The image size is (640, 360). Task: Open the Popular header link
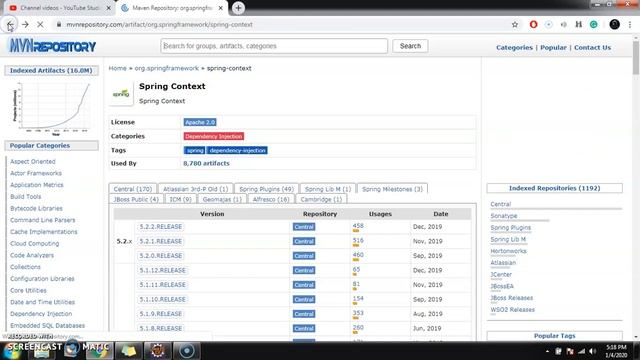[553, 47]
